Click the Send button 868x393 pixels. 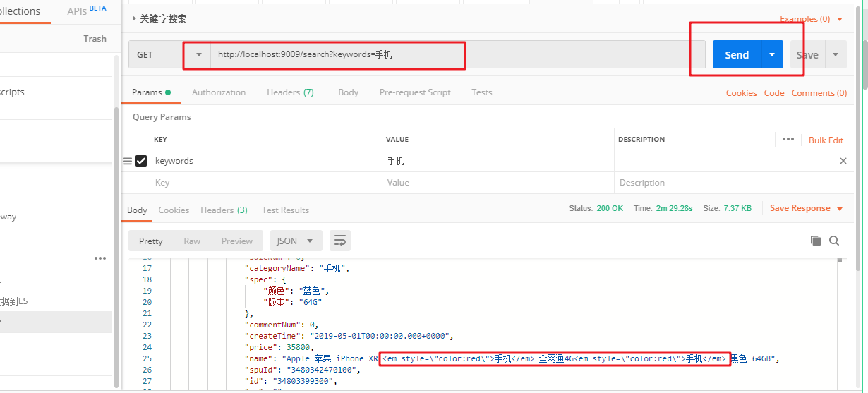coord(737,55)
